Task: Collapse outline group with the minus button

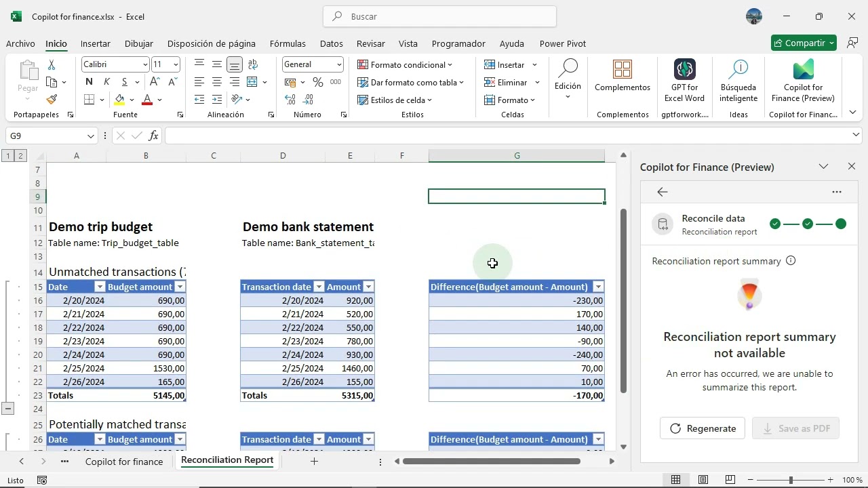Action: coord(8,408)
